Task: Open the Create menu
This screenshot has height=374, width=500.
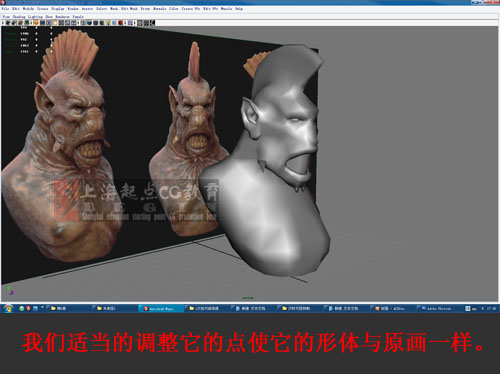Action: pos(43,9)
